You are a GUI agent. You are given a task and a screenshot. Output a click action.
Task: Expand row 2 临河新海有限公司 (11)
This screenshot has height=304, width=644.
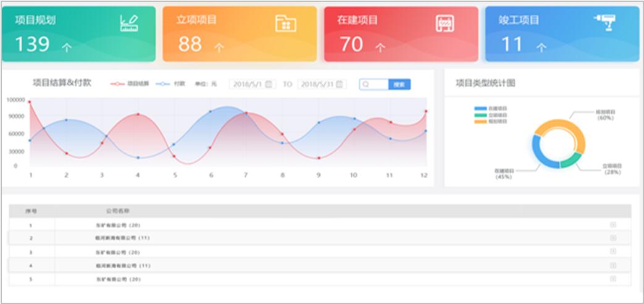[613, 238]
